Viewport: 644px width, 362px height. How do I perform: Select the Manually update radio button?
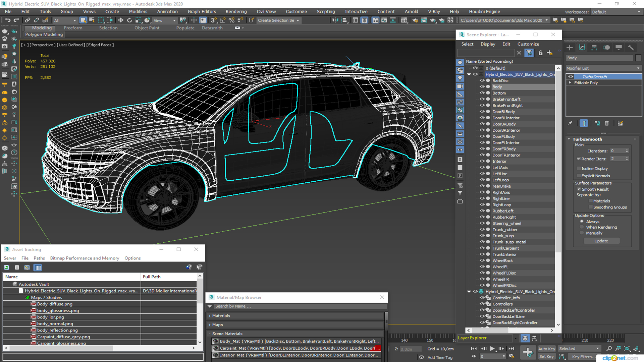[582, 233]
